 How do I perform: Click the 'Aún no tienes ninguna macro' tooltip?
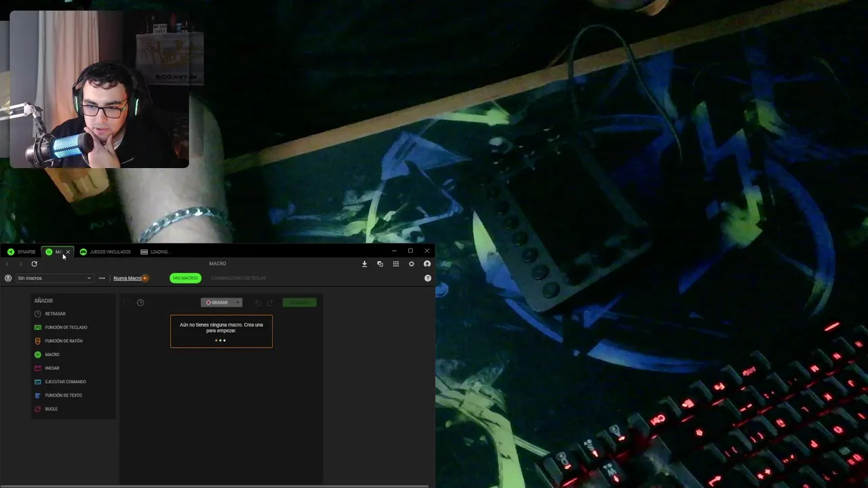221,331
